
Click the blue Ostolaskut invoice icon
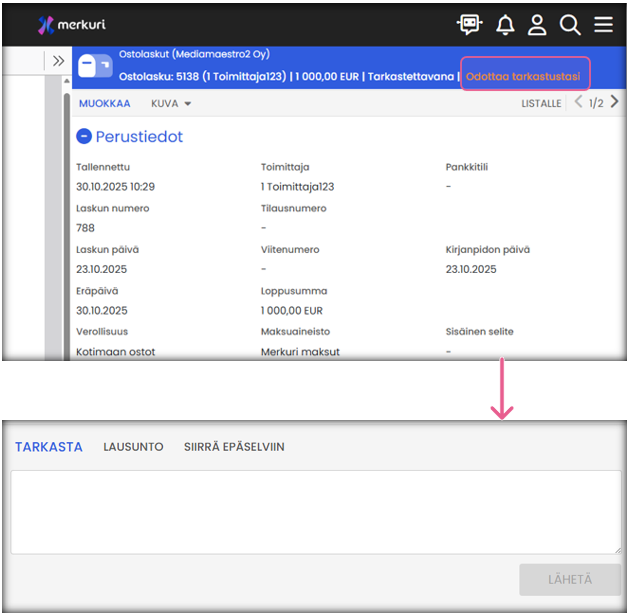point(95,66)
